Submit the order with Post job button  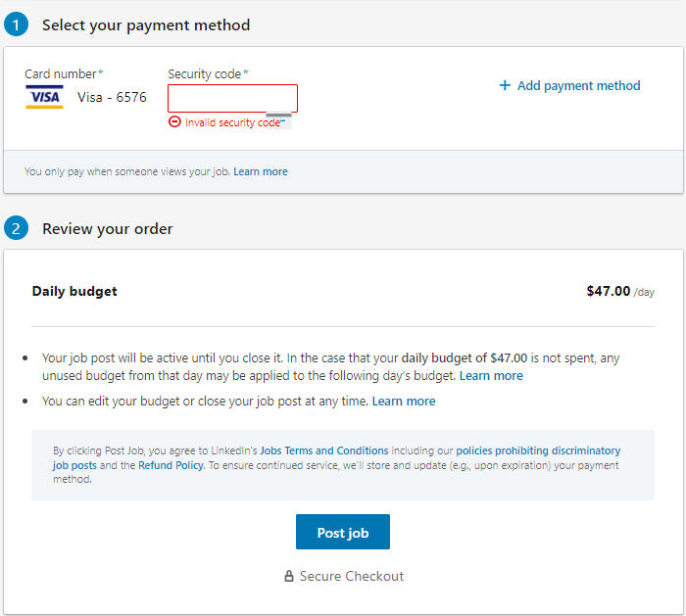point(343,532)
